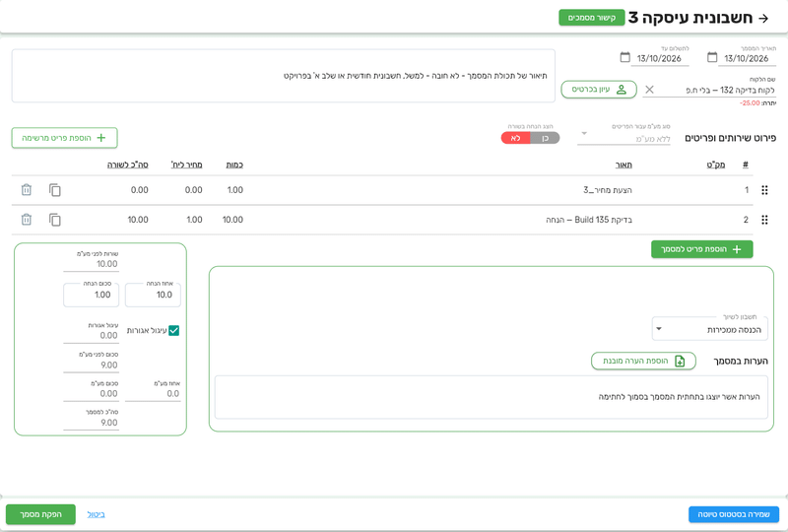Set line discount toggle to כן
The width and height of the screenshot is (788, 532).
tap(545, 138)
